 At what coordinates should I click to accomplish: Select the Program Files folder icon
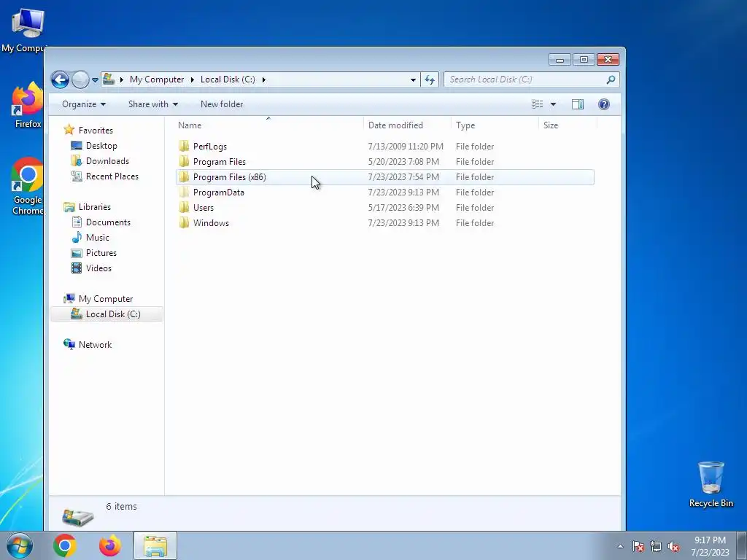pyautogui.click(x=184, y=161)
